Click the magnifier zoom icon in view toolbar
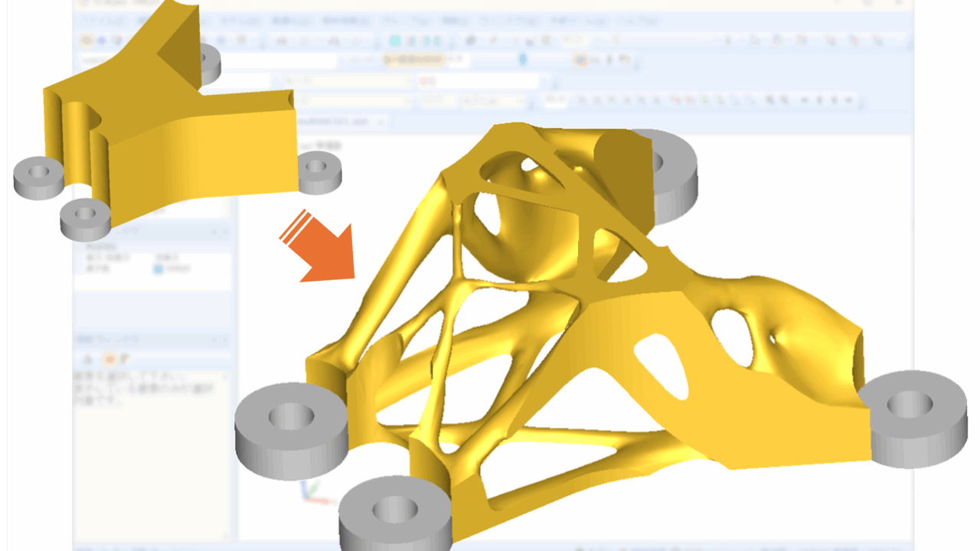 point(769,99)
